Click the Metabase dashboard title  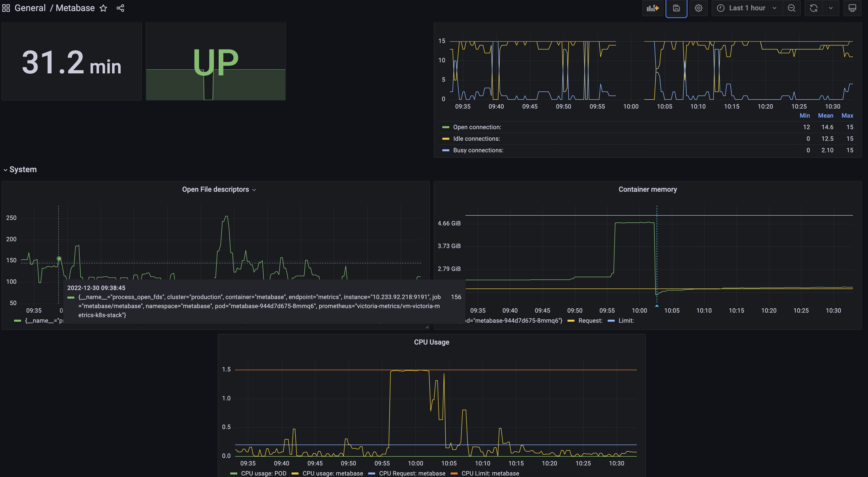click(75, 8)
